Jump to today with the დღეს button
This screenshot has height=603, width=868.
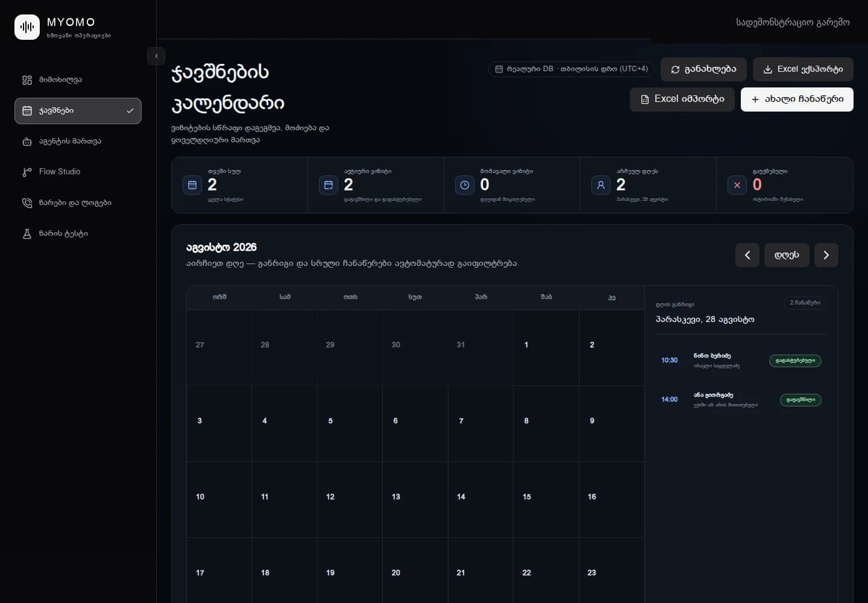tap(787, 255)
